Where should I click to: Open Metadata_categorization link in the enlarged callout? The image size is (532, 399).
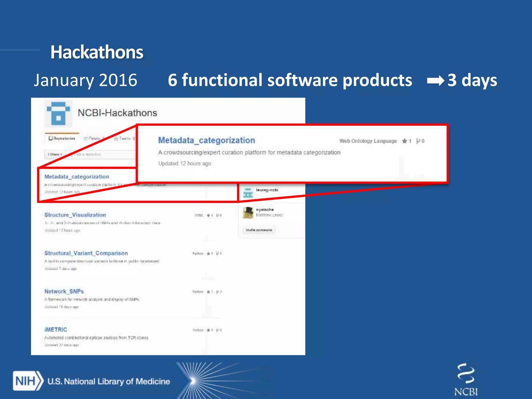tap(207, 140)
